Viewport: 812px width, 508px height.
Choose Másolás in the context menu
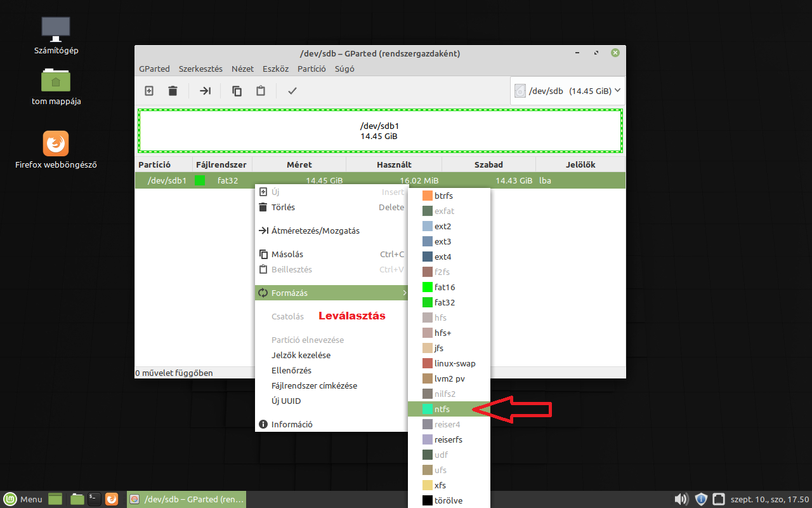coord(331,254)
